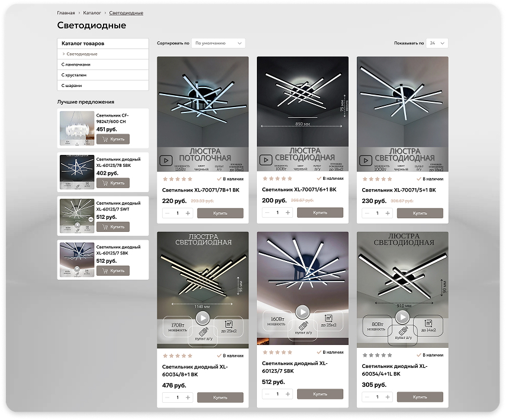Select "С лампочками" in the catalog menu

tap(76, 64)
